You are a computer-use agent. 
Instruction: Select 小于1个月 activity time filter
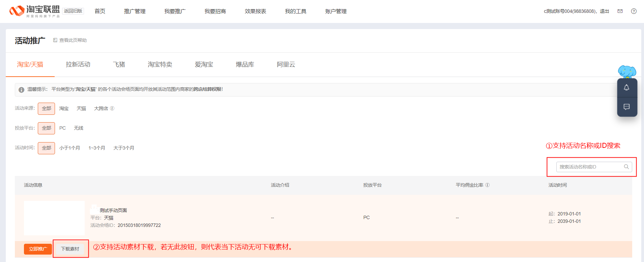[x=69, y=148]
